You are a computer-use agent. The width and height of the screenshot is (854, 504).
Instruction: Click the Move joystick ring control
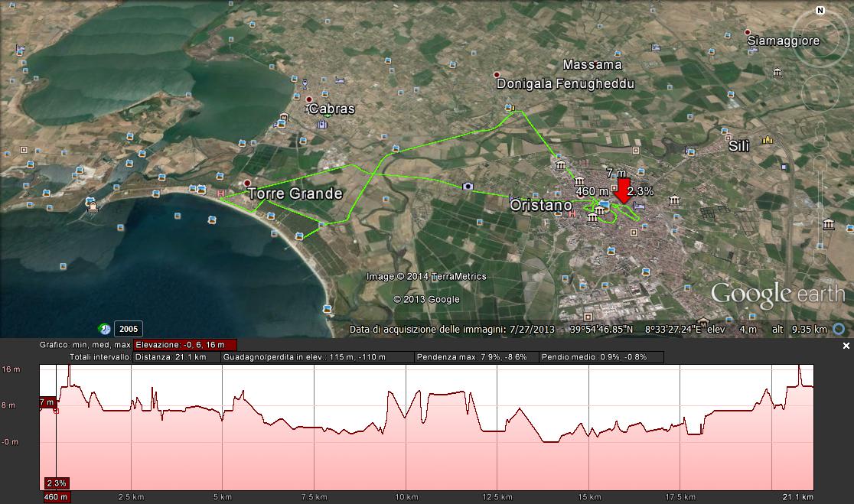point(820,93)
